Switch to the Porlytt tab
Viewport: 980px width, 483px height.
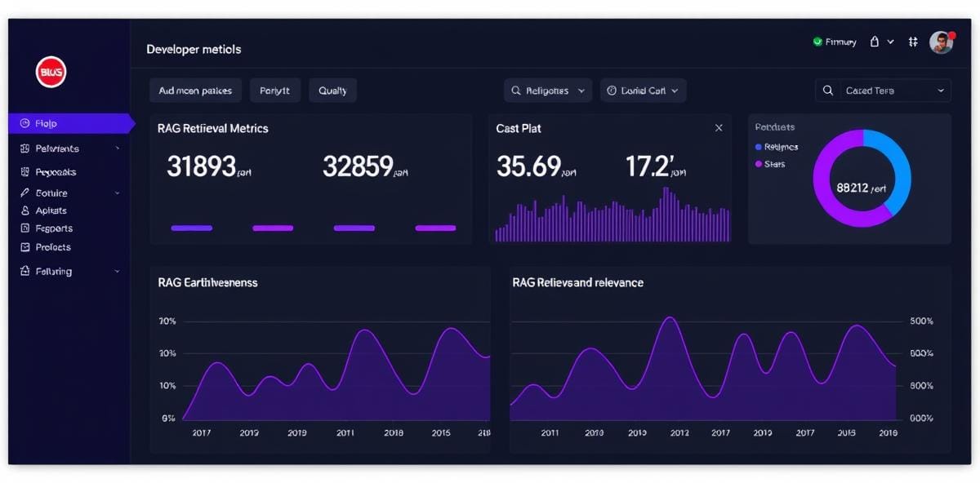pos(275,91)
